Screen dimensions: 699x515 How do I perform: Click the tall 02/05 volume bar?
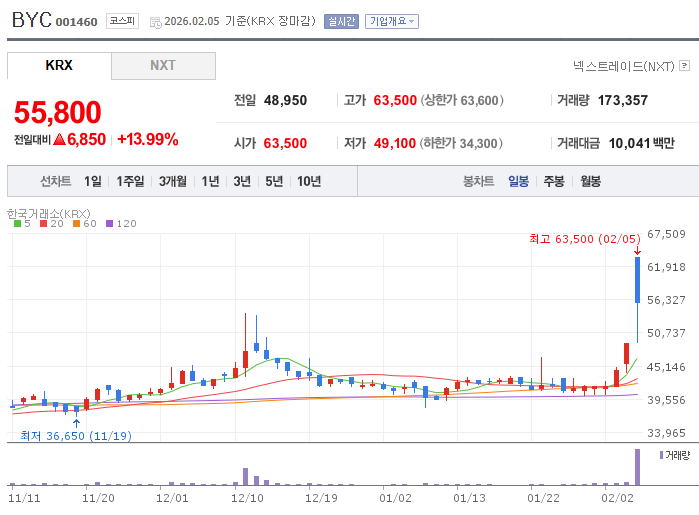click(x=637, y=467)
